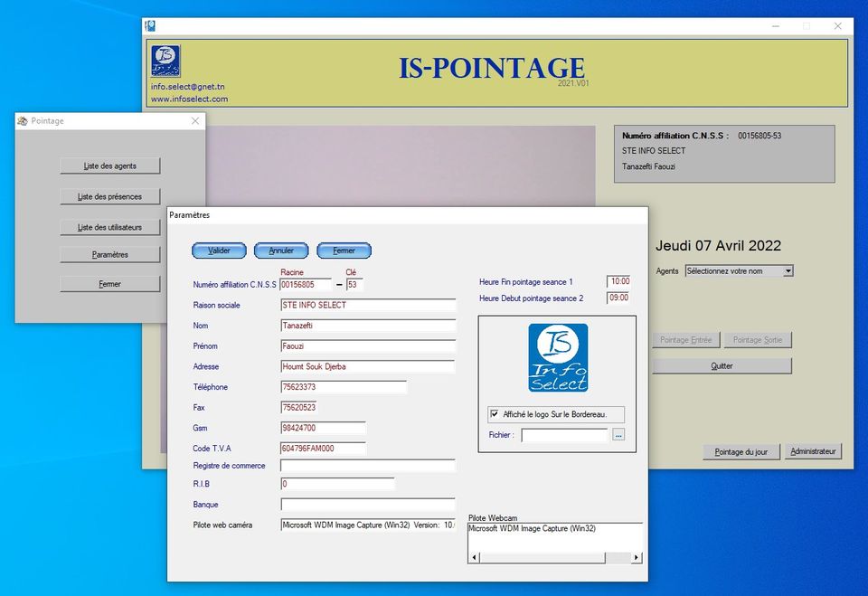Image resolution: width=868 pixels, height=596 pixels.
Task: Click Heure Debut pointage seance 2 field
Action: tap(618, 298)
